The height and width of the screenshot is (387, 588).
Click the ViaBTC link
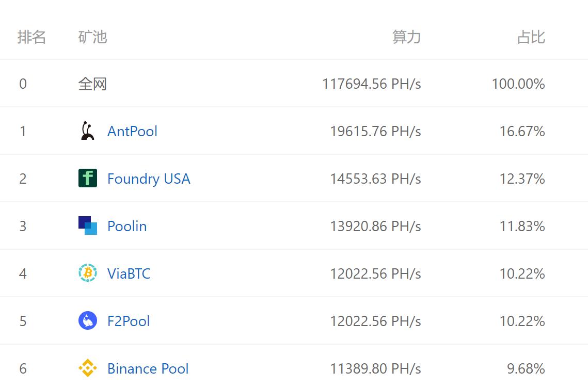point(129,274)
